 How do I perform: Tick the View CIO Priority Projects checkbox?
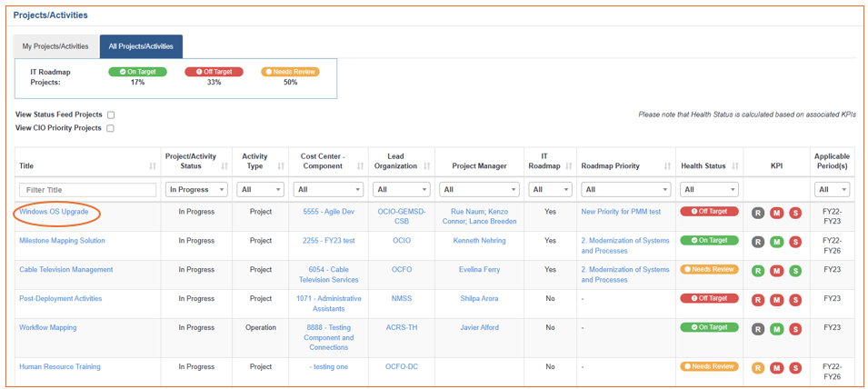[110, 128]
